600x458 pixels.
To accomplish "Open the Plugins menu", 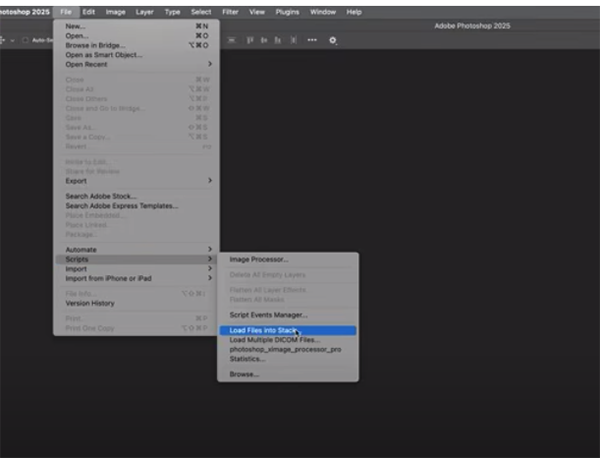I will pyautogui.click(x=287, y=12).
